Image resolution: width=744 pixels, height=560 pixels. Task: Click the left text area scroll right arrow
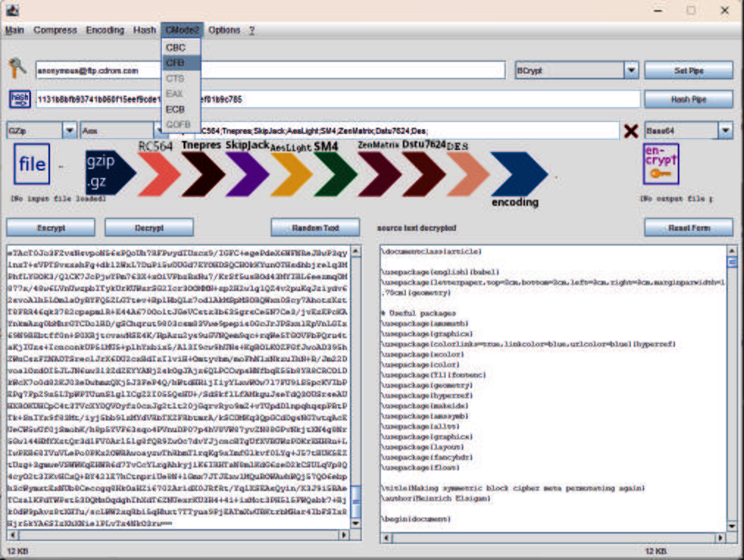point(345,535)
